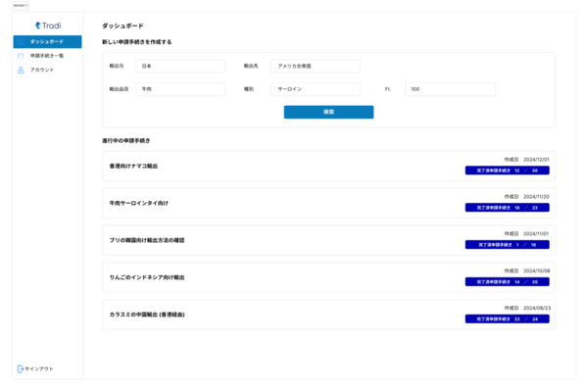The width and height of the screenshot is (588, 391).
Task: Open the カラスミの中国輸出 (香港経由) procedure
Action: tap(328, 315)
